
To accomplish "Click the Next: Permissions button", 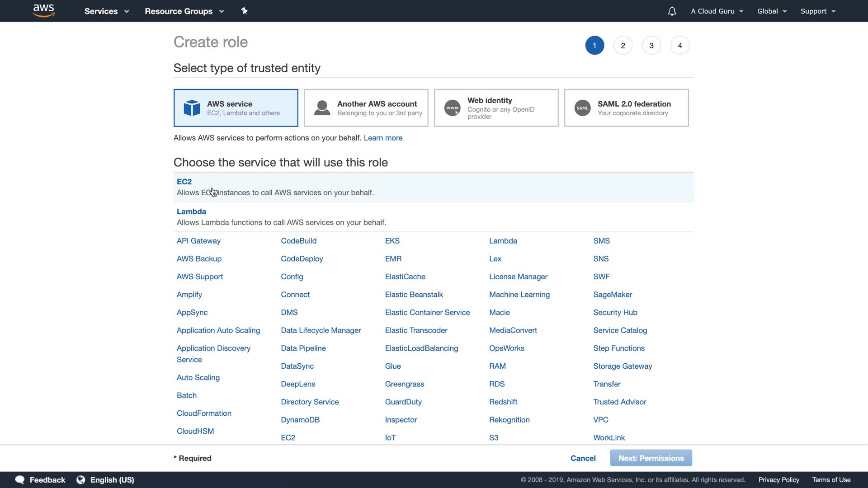I will click(x=651, y=458).
